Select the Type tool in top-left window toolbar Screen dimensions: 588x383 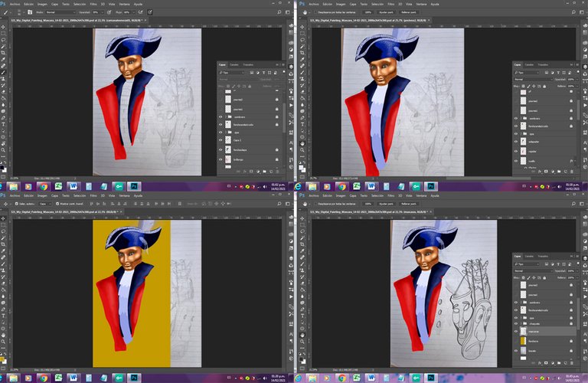3,124
